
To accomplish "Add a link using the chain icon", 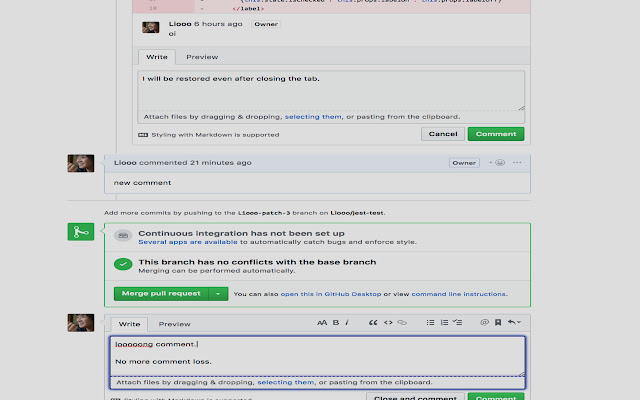I will coord(402,322).
